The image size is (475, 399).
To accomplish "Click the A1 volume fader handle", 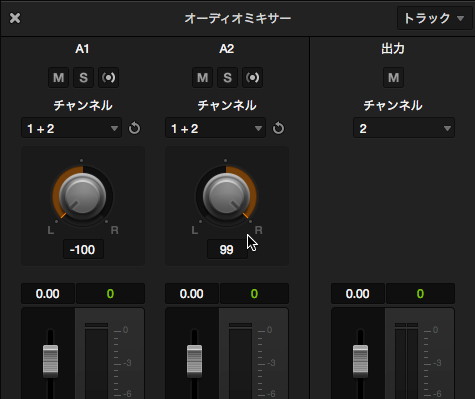I will tap(50, 362).
